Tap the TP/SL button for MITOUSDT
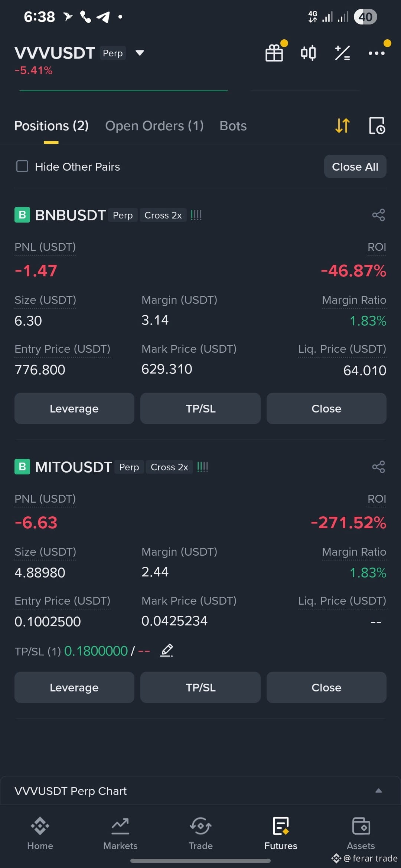Viewport: 401px width, 868px height. pos(200,687)
